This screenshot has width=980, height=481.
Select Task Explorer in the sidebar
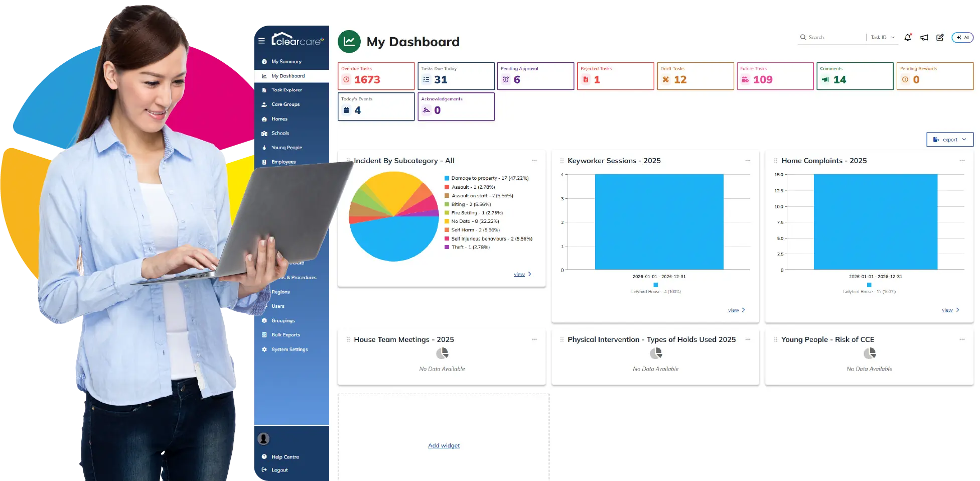[x=287, y=90]
